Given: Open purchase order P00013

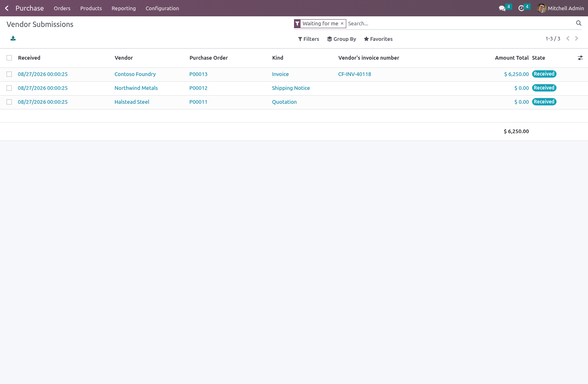Looking at the screenshot, I should 198,74.
